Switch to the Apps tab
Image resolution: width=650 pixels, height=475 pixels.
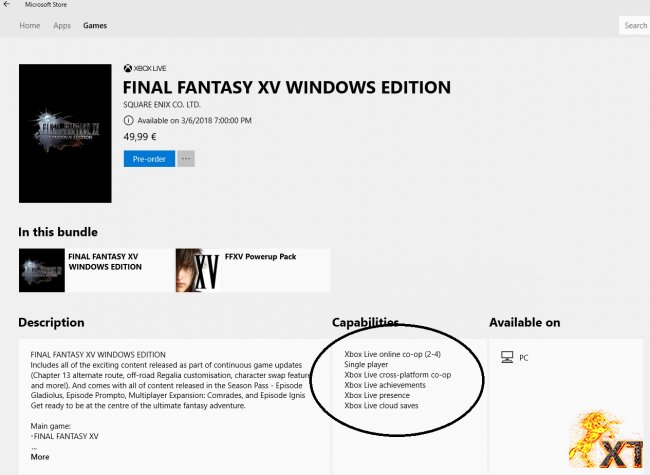[62, 25]
